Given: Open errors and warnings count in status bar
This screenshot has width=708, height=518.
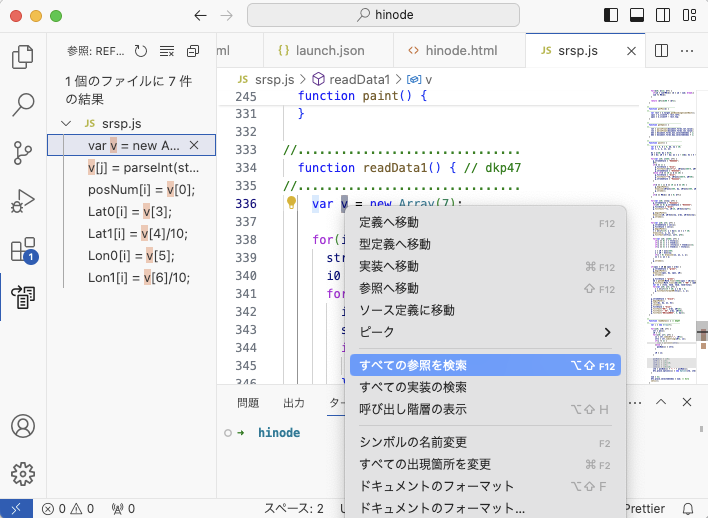Looking at the screenshot, I should point(68,509).
